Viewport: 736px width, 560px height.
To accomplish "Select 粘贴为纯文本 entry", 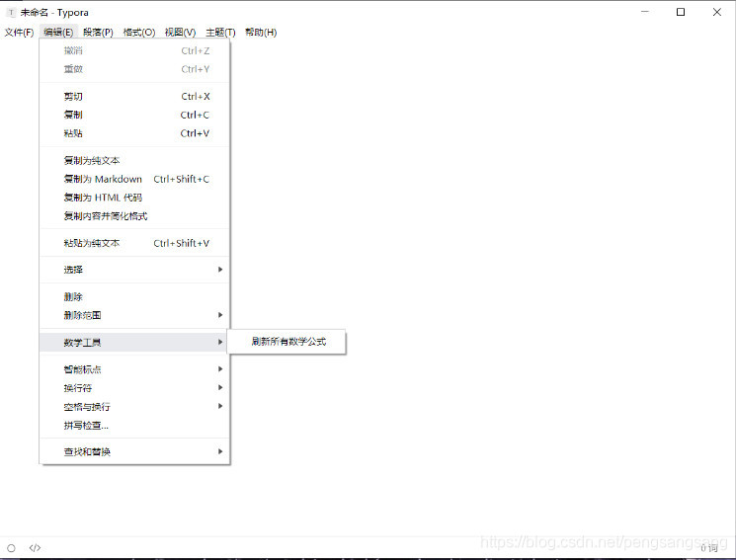I will pos(134,243).
